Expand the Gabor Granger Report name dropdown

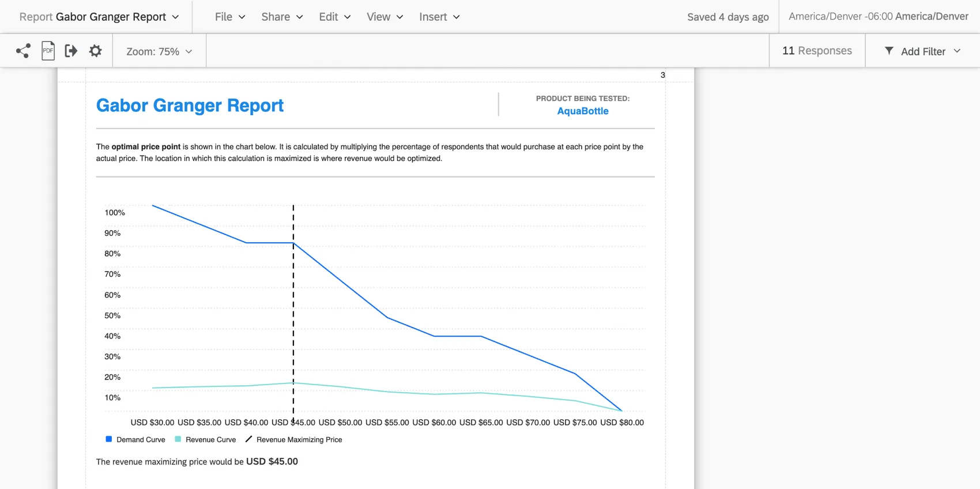point(175,17)
